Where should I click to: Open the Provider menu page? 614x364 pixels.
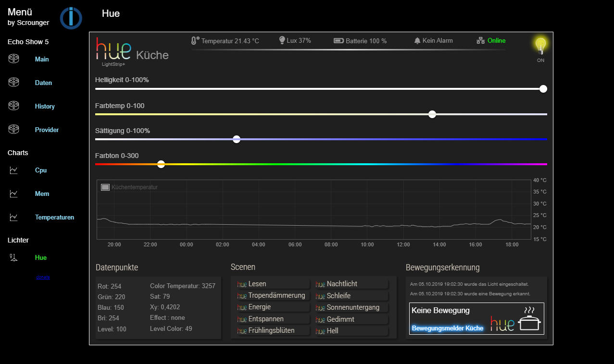(47, 130)
